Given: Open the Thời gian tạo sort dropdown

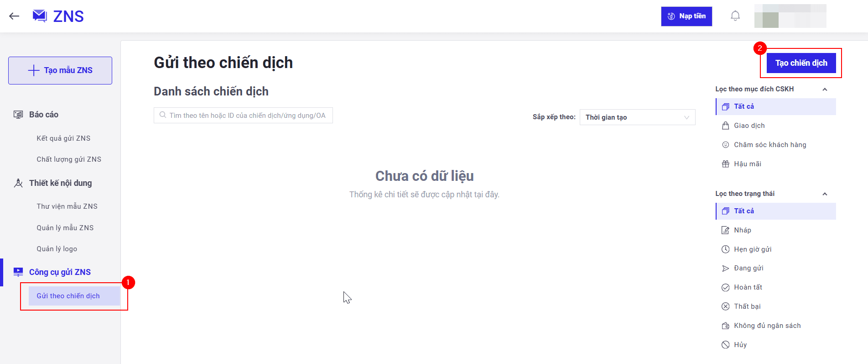Looking at the screenshot, I should point(637,117).
